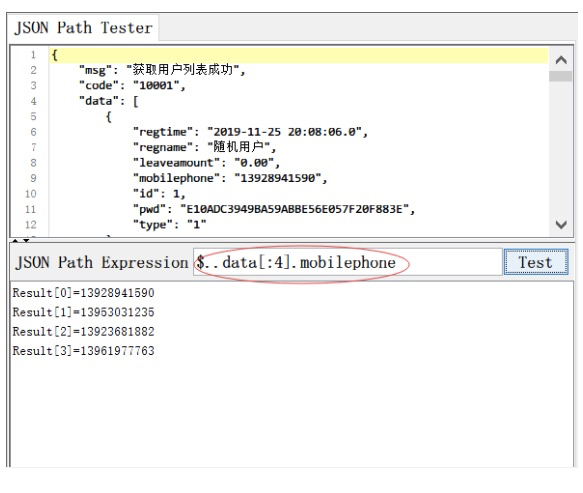
Task: Select the "regtime" line in the JSON
Action: 250,132
